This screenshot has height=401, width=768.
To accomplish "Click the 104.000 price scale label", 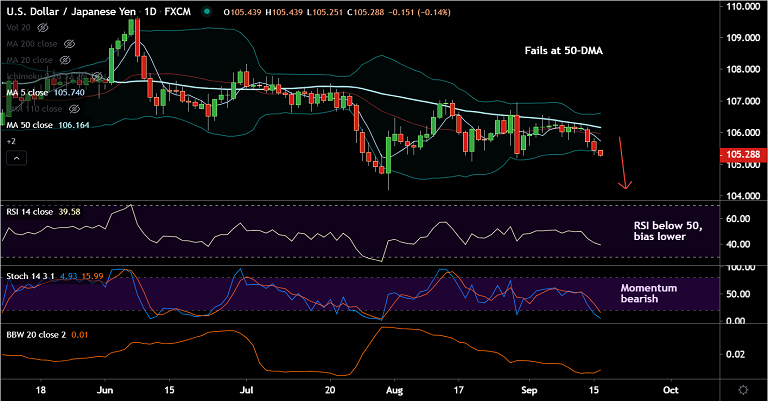I will tap(743, 196).
